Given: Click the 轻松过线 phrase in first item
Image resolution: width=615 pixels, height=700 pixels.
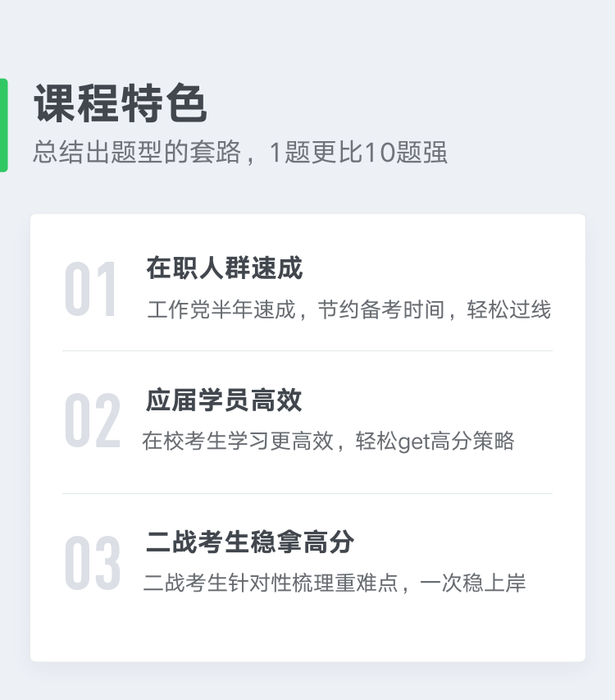Looking at the screenshot, I should pos(509,309).
